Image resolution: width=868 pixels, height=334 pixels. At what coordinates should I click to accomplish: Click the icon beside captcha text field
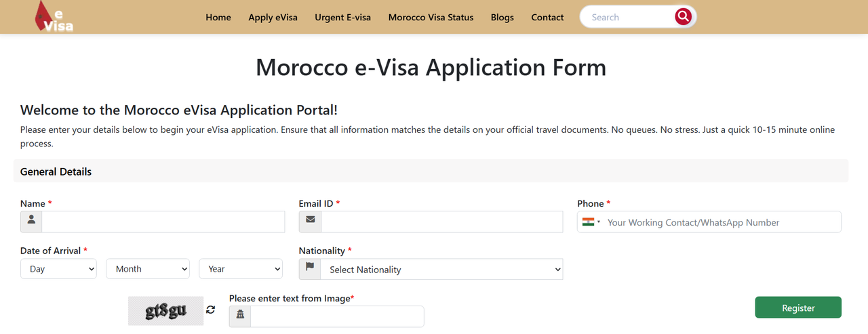[240, 316]
